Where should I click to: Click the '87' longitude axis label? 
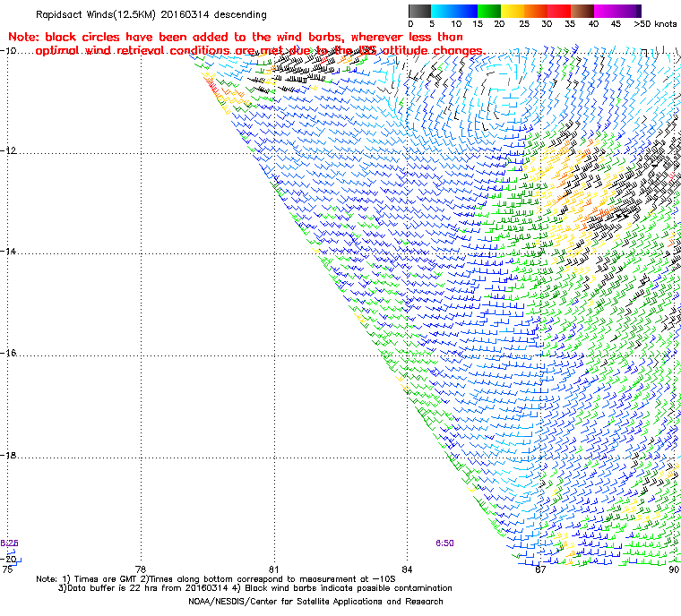(x=540, y=569)
